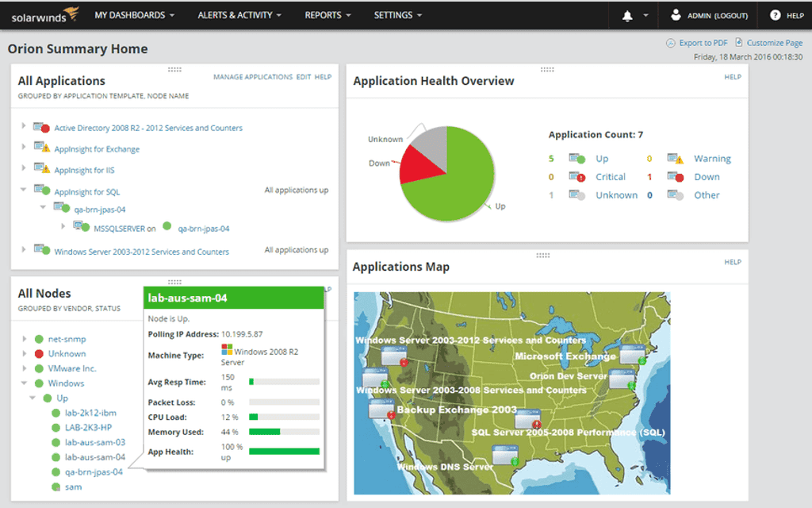Collapse the AppInsight for SQL group
Screen dimensions: 812x508
click(x=25, y=190)
